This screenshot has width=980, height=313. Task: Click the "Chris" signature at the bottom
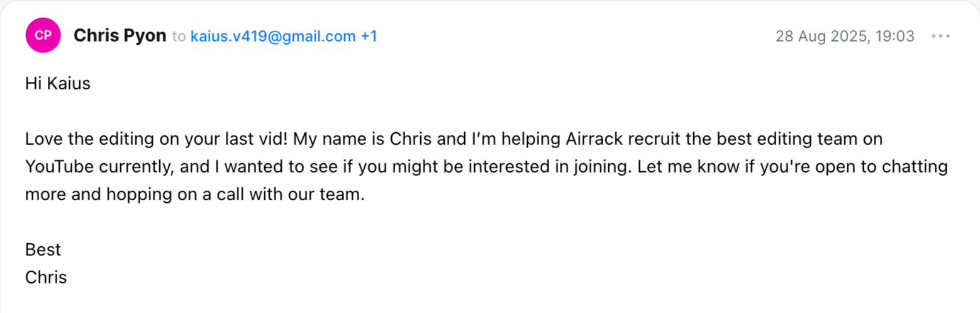46,277
